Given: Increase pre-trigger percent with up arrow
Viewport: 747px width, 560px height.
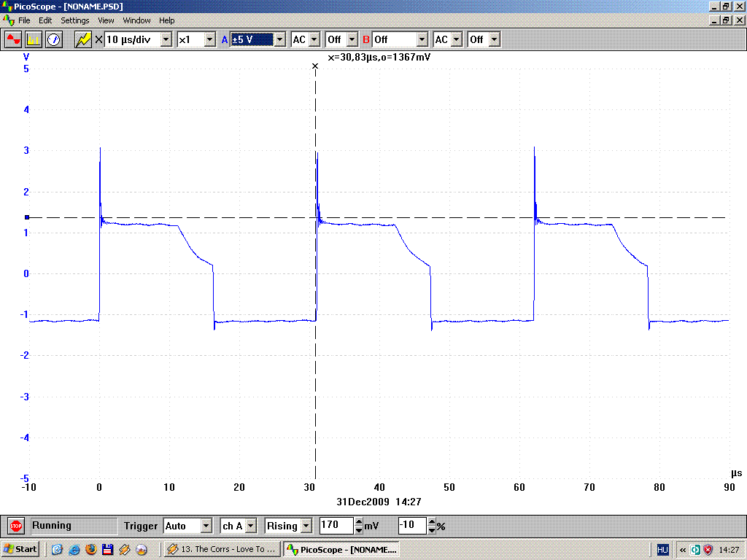Looking at the screenshot, I should tap(432, 522).
